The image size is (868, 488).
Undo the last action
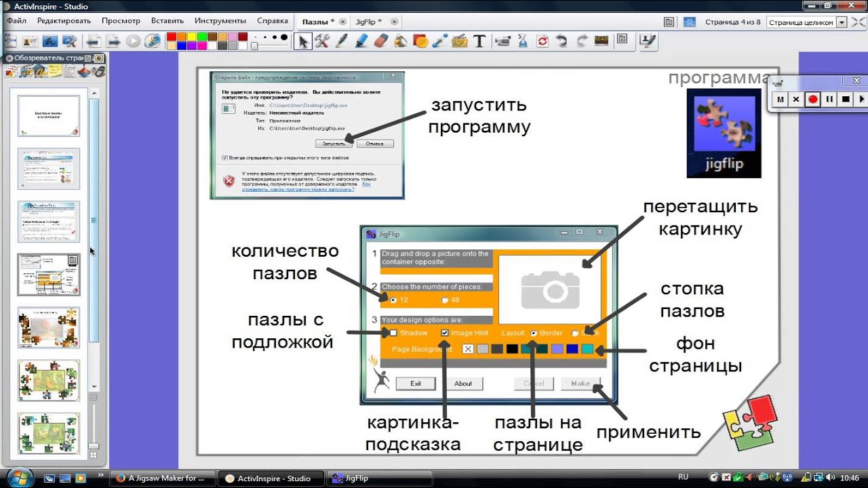tap(561, 41)
